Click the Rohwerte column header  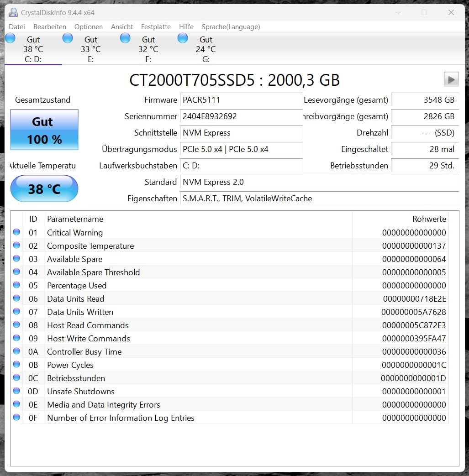pos(400,219)
